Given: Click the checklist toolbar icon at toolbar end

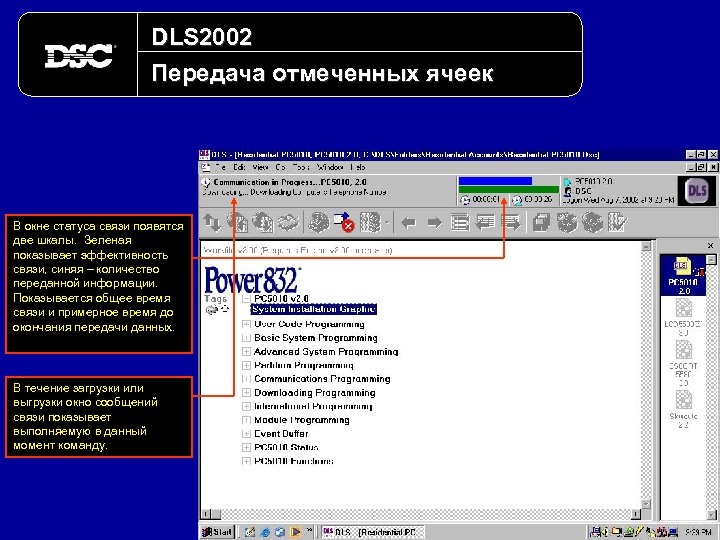Looking at the screenshot, I should 617,223.
